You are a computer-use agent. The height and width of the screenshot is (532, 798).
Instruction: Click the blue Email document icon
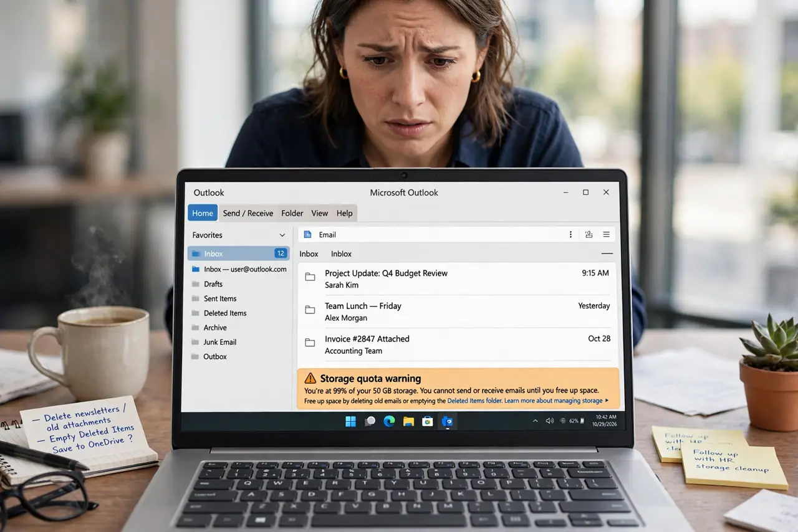[307, 235]
